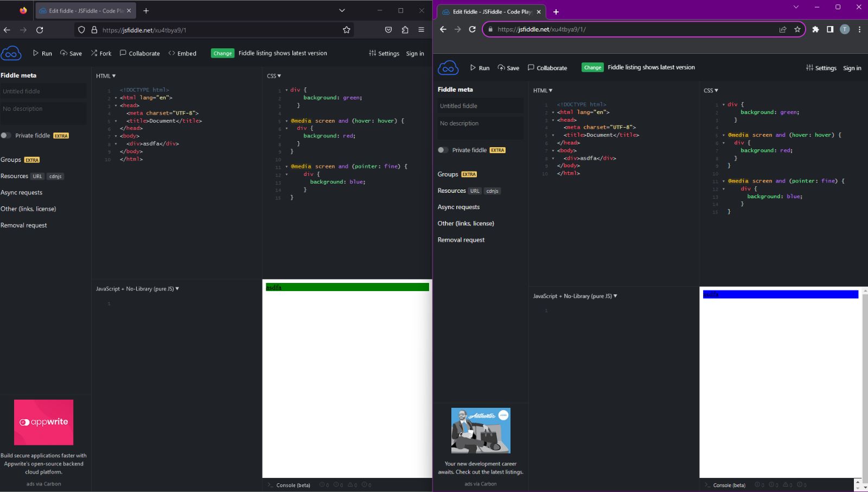Open Collaborate in Chrome window
Screen dimensions: 868x492
click(547, 68)
